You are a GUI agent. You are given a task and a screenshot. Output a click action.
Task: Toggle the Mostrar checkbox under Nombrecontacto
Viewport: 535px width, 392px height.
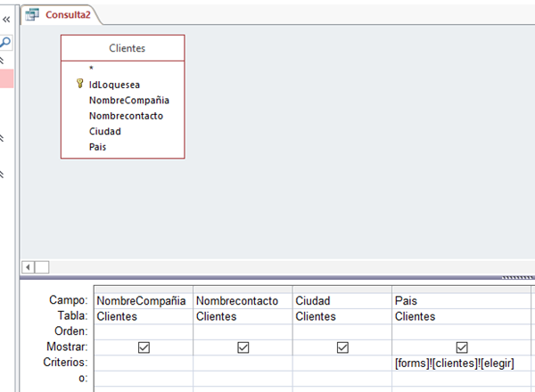pyautogui.click(x=243, y=347)
